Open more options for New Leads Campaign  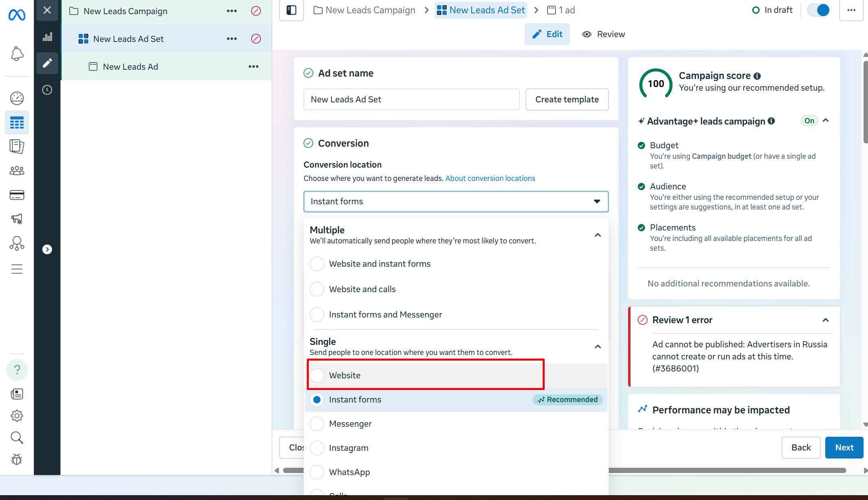(x=232, y=11)
